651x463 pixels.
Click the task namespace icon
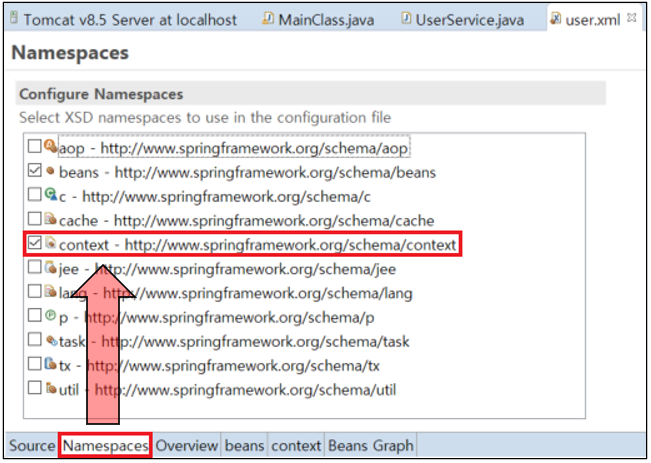51,341
